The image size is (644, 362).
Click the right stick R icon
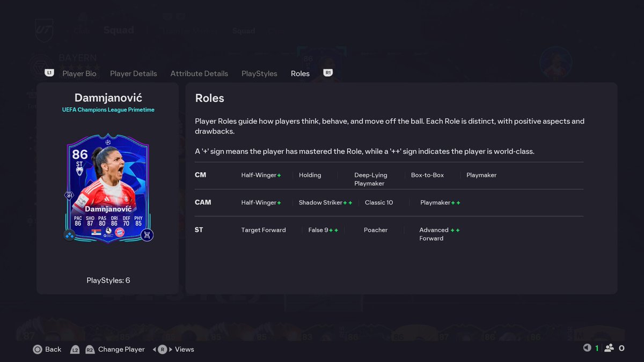[x=163, y=349]
